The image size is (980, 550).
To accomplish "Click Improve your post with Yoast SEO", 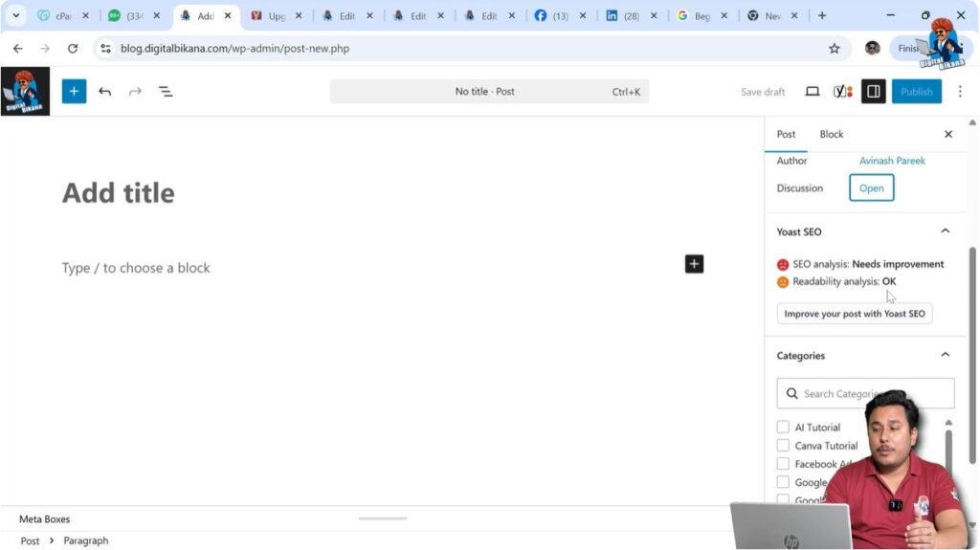I will pyautogui.click(x=855, y=314).
